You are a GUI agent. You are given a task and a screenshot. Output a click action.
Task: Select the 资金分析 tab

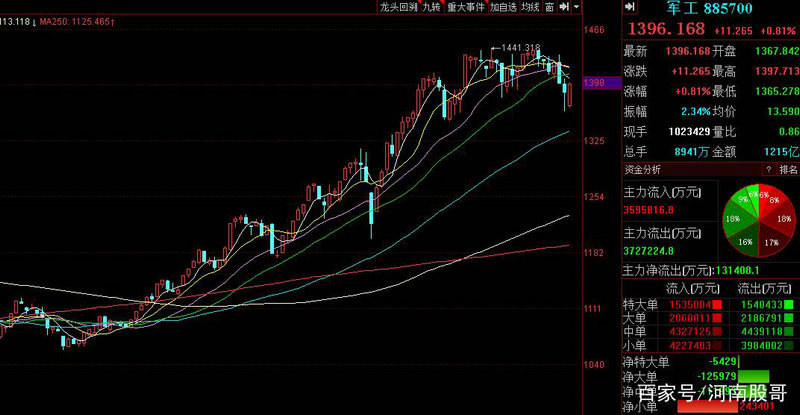pos(641,169)
